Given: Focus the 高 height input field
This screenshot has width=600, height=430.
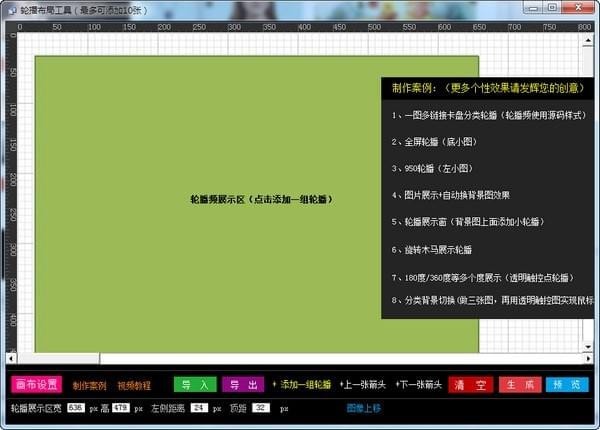Looking at the screenshot, I should coord(121,408).
